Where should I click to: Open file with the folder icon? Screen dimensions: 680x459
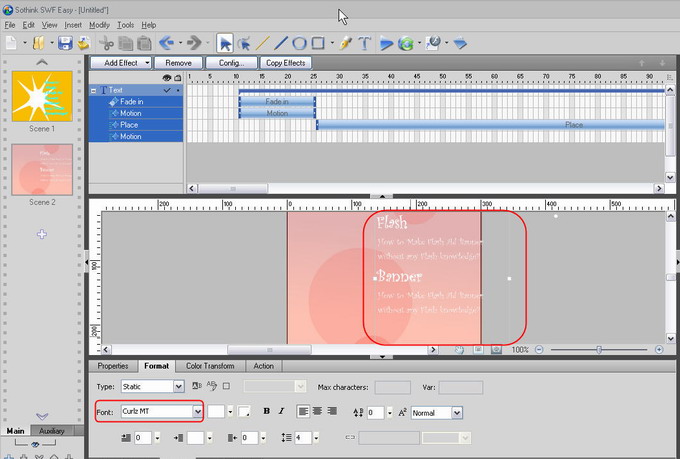click(x=39, y=43)
